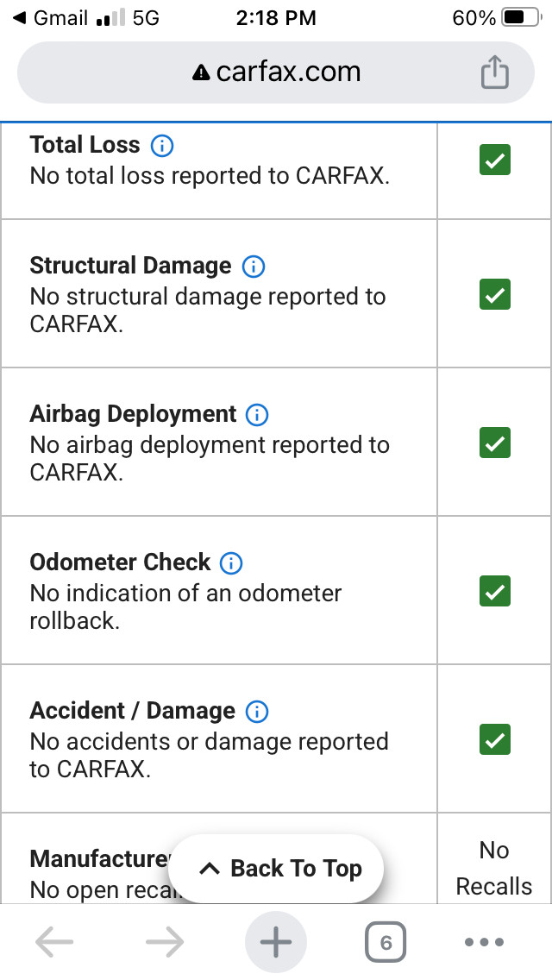Tap the info icon beside Total Loss
Image resolution: width=552 pixels, height=980 pixels.
point(162,146)
